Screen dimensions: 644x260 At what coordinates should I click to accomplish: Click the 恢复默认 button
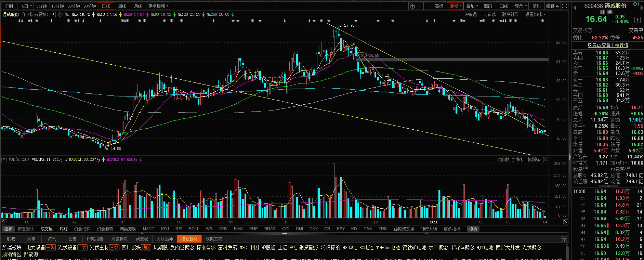click(x=26, y=229)
